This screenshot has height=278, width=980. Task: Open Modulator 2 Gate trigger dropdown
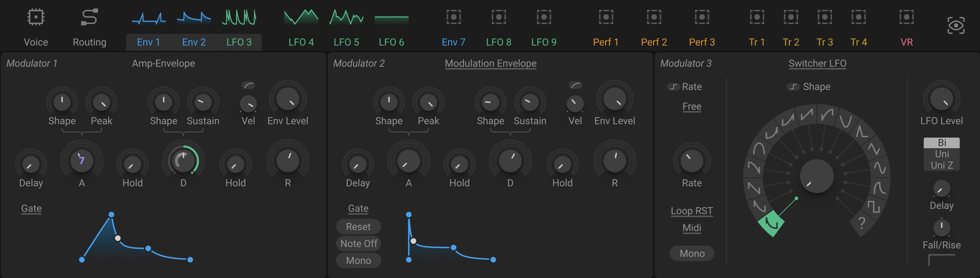pyautogui.click(x=358, y=208)
